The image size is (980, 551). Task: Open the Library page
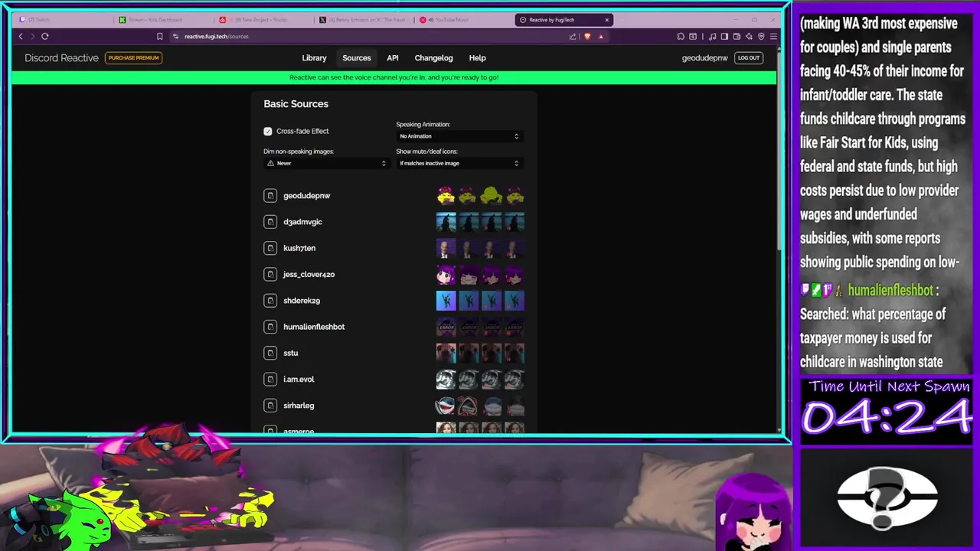coord(314,58)
